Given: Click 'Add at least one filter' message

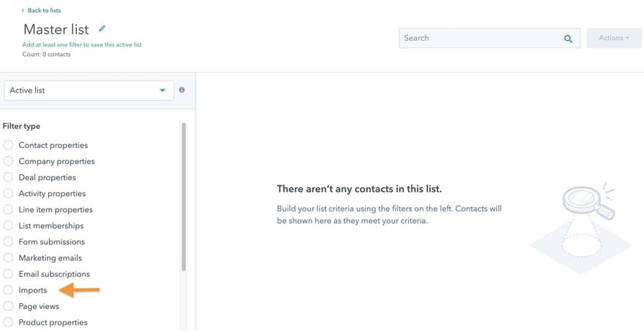Looking at the screenshot, I should tap(82, 44).
